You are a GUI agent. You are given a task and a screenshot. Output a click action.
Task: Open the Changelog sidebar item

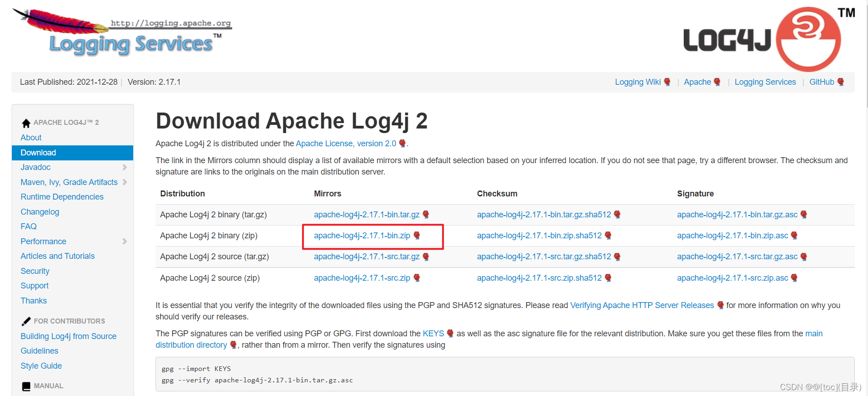coord(40,212)
